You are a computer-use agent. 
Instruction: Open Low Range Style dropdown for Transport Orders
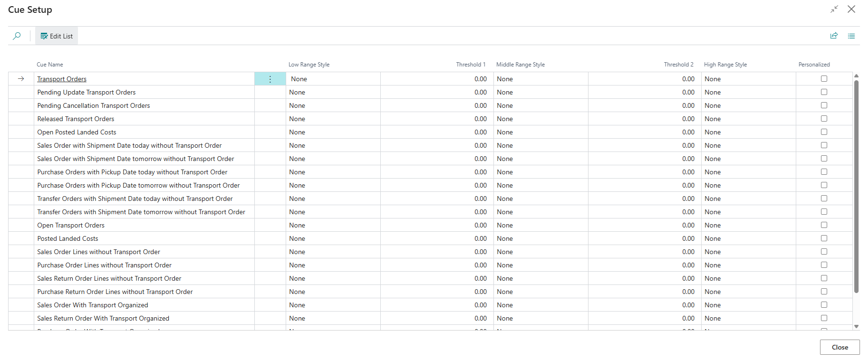pyautogui.click(x=333, y=79)
